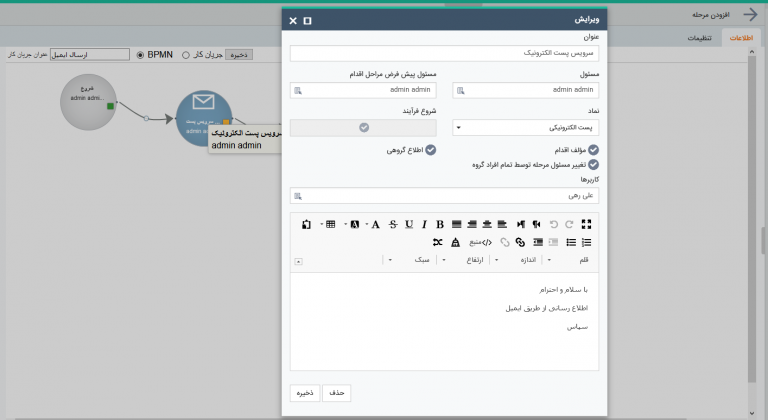Insert hyperlink using link icon
The height and width of the screenshot is (420, 768).
click(x=520, y=242)
